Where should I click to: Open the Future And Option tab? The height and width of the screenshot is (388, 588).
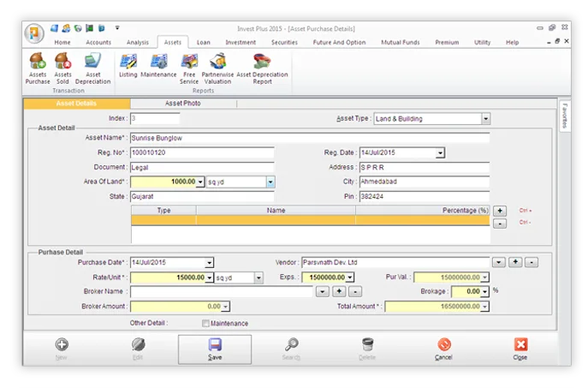pyautogui.click(x=340, y=43)
